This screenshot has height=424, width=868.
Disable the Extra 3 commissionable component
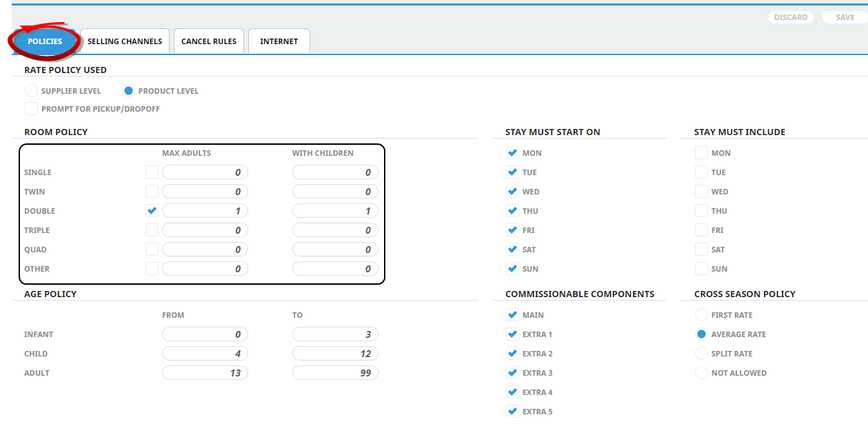coord(512,373)
